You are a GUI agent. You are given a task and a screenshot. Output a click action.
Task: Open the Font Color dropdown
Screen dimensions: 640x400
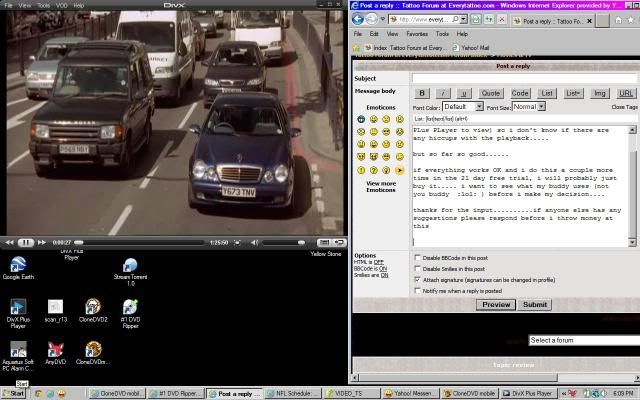tap(463, 107)
